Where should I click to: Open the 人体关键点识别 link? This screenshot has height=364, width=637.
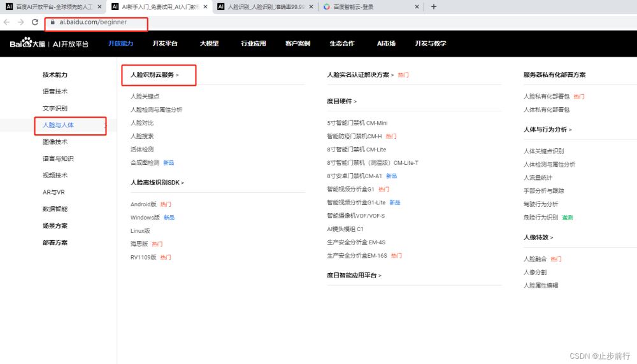[543, 151]
